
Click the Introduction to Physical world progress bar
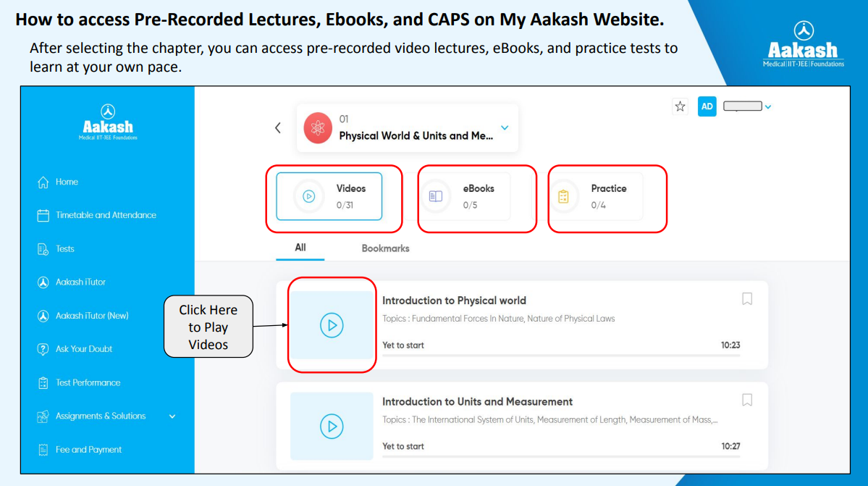coord(561,356)
